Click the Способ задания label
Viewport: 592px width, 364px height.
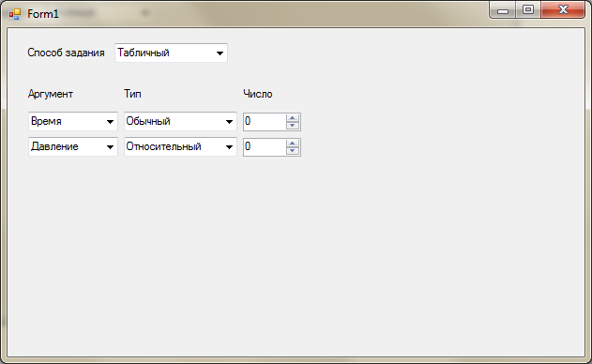coord(66,53)
